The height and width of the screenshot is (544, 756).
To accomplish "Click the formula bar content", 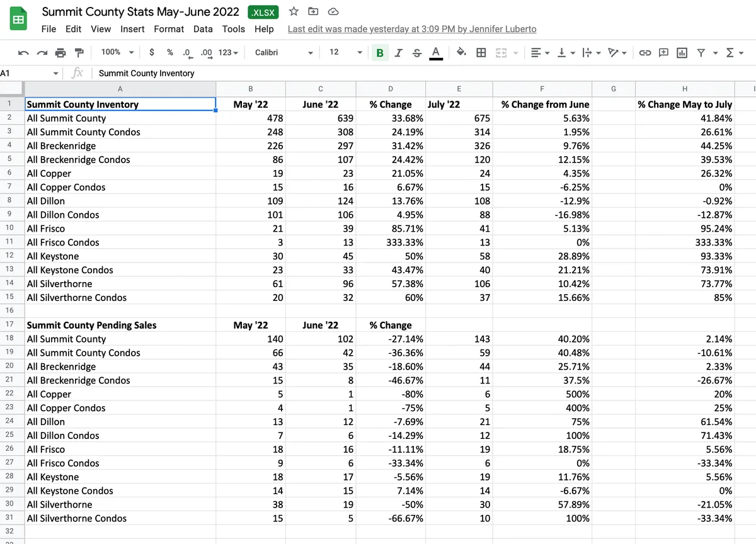I will (146, 74).
